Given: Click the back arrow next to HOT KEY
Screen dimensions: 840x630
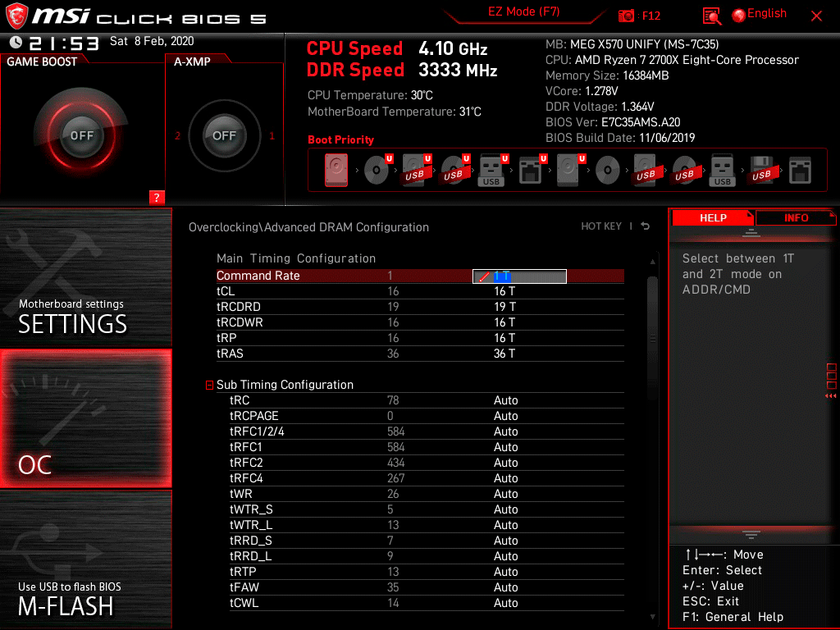Looking at the screenshot, I should 646,226.
